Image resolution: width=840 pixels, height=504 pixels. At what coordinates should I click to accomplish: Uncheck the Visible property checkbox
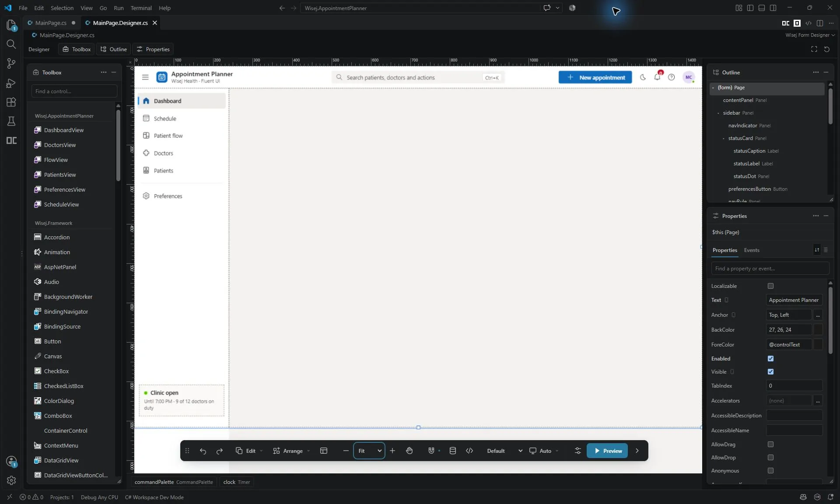771,372
